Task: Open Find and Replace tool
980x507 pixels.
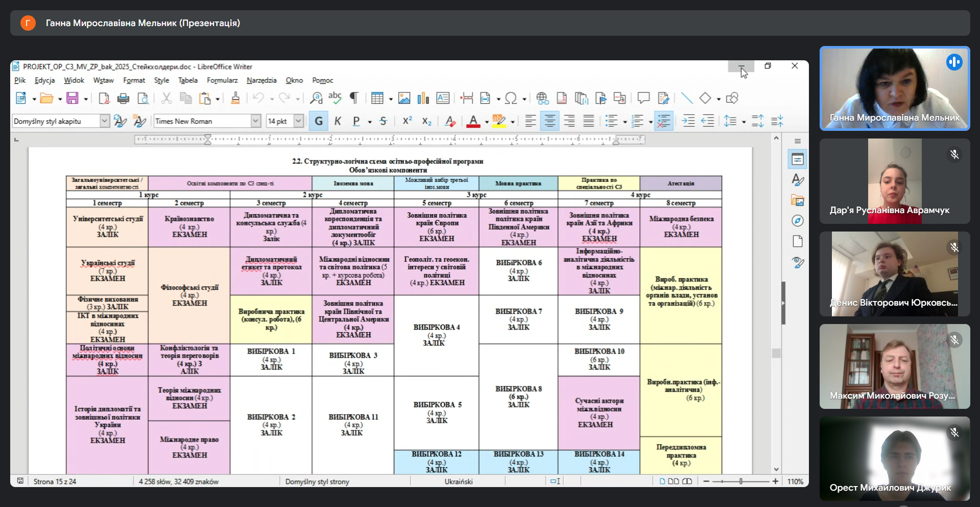Action: point(316,98)
